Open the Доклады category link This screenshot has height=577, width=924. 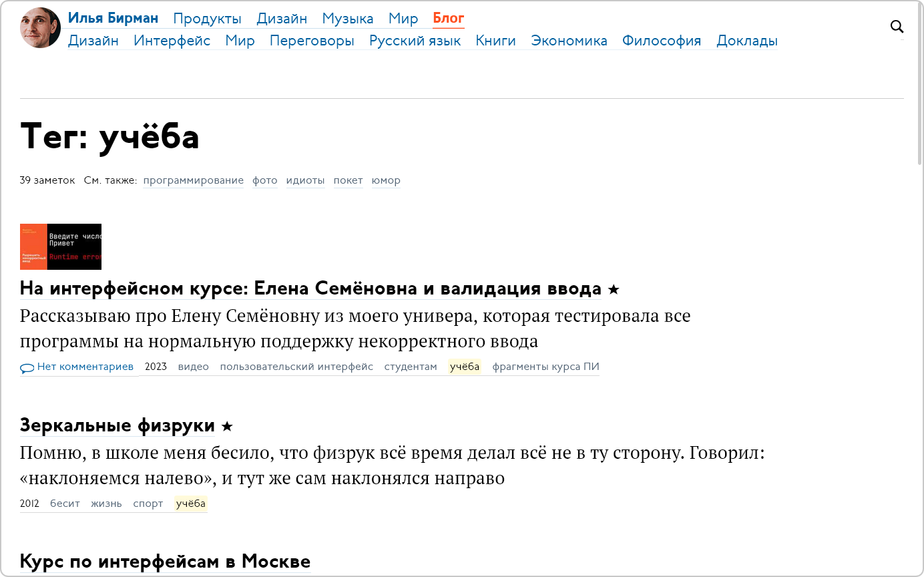[746, 41]
